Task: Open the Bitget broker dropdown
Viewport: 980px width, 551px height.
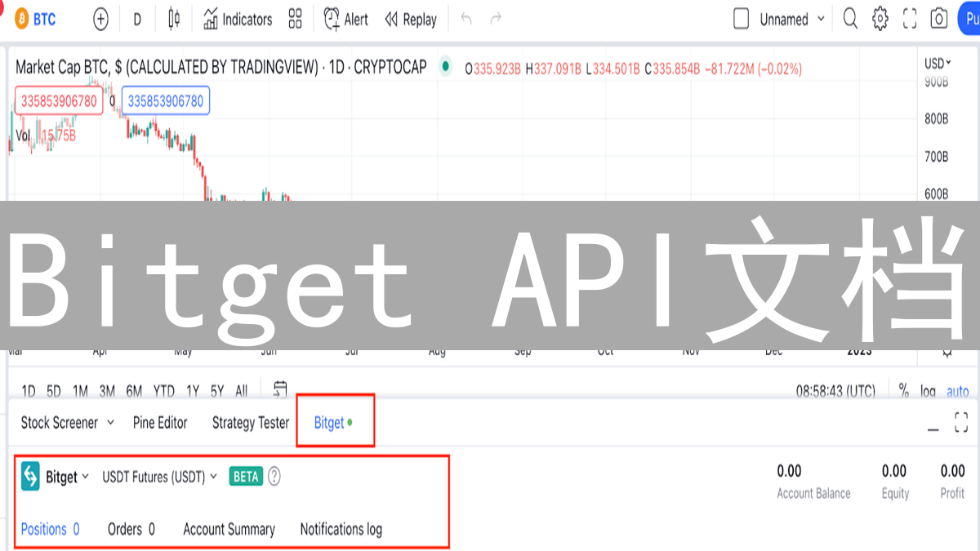Action: point(67,477)
